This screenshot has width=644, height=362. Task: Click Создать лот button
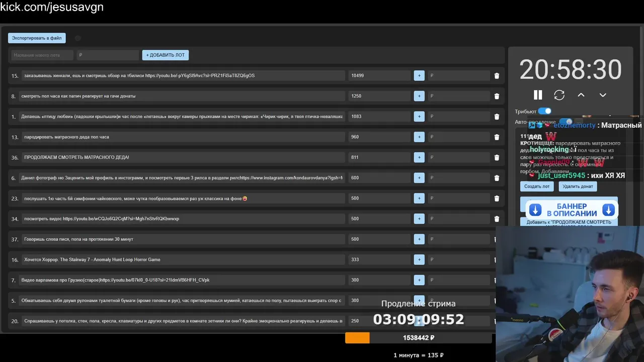coord(537,186)
